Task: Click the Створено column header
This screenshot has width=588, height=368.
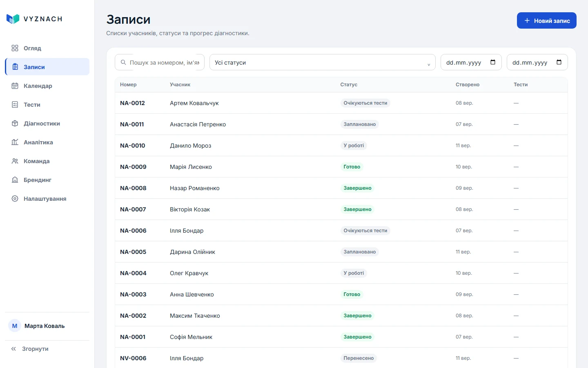Action: click(468, 85)
